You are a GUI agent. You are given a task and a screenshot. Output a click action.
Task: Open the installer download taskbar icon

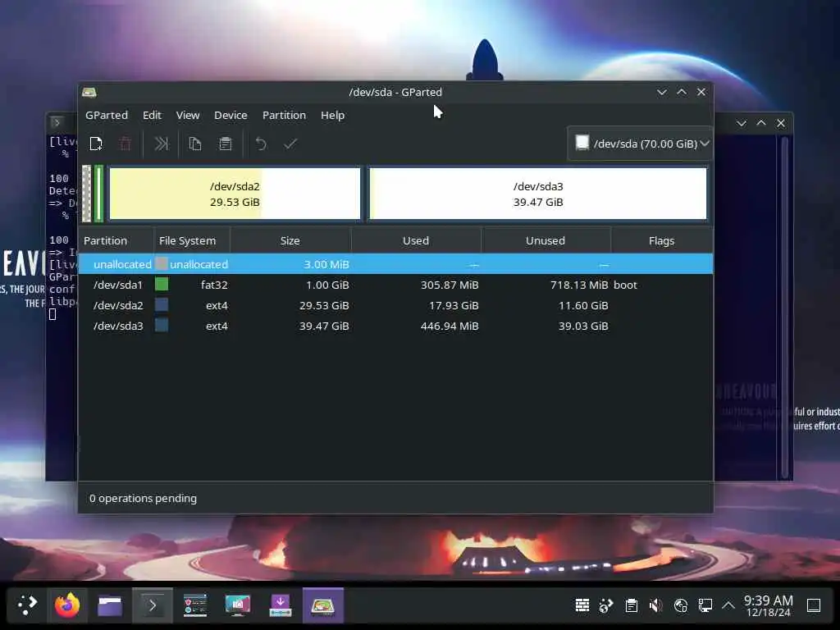[281, 605]
